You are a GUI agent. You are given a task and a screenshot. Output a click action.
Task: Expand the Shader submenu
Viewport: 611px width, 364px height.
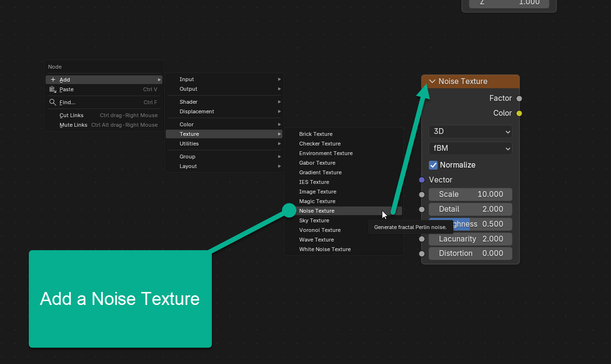click(224, 102)
